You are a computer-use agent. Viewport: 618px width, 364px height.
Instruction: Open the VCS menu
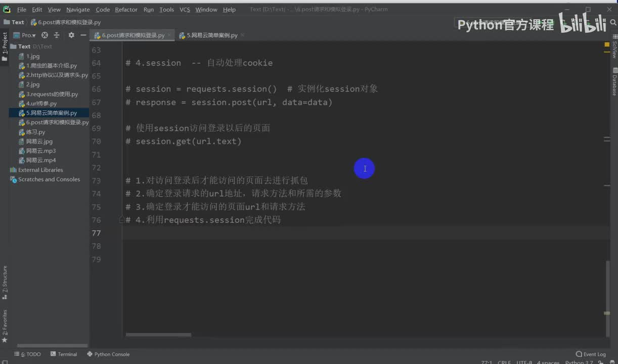click(185, 10)
